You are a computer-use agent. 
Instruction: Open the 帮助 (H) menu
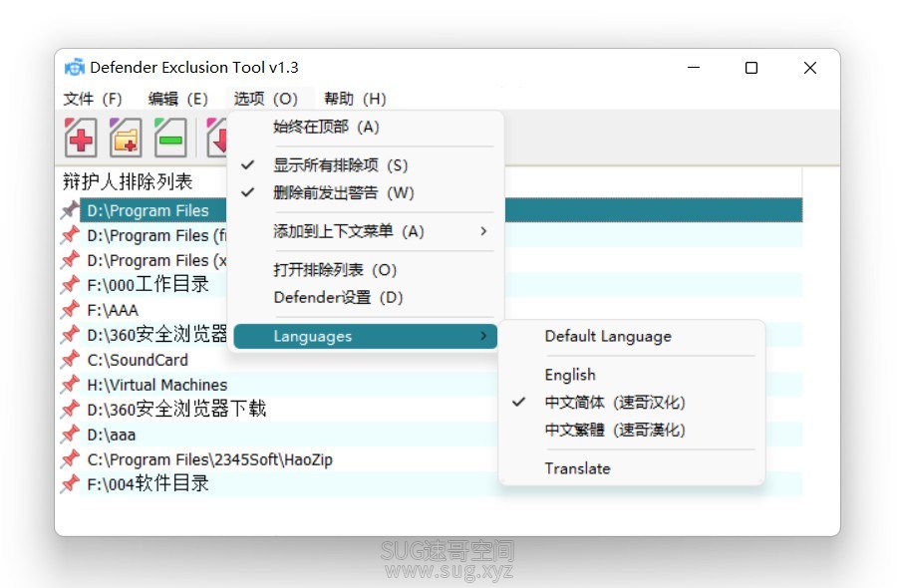(x=355, y=99)
